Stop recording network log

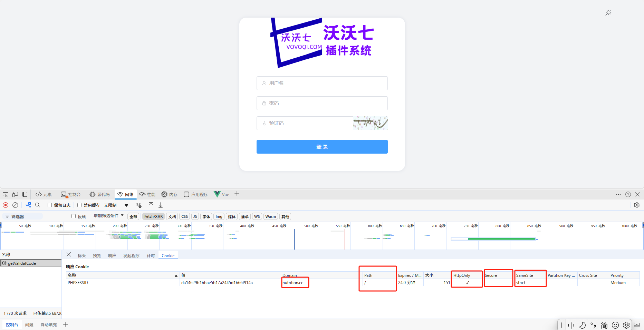click(x=6, y=205)
